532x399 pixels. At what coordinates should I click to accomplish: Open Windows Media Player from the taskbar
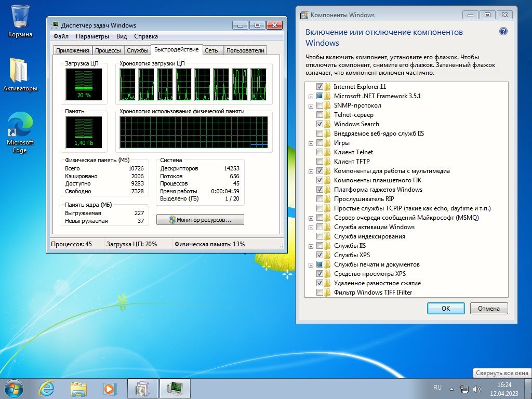pos(110,389)
